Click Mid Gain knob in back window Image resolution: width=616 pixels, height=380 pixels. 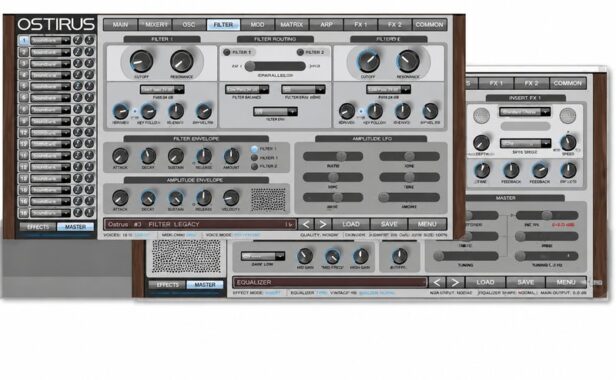tap(305, 256)
